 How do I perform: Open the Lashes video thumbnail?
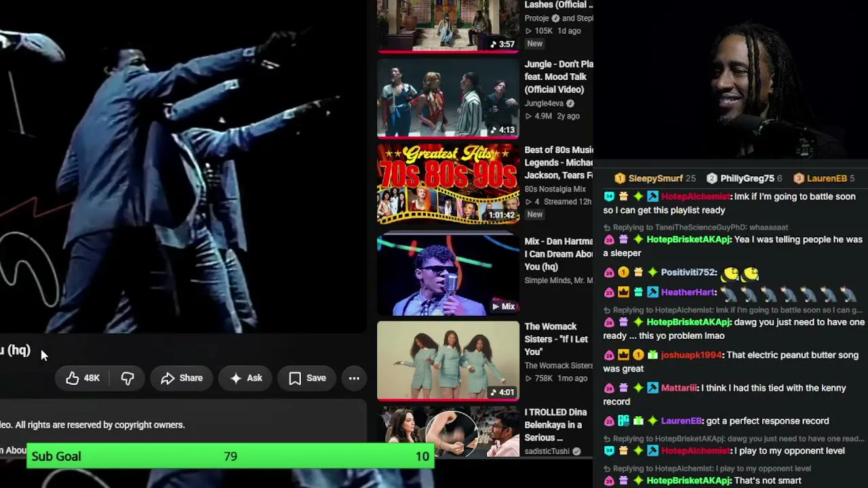click(x=448, y=26)
